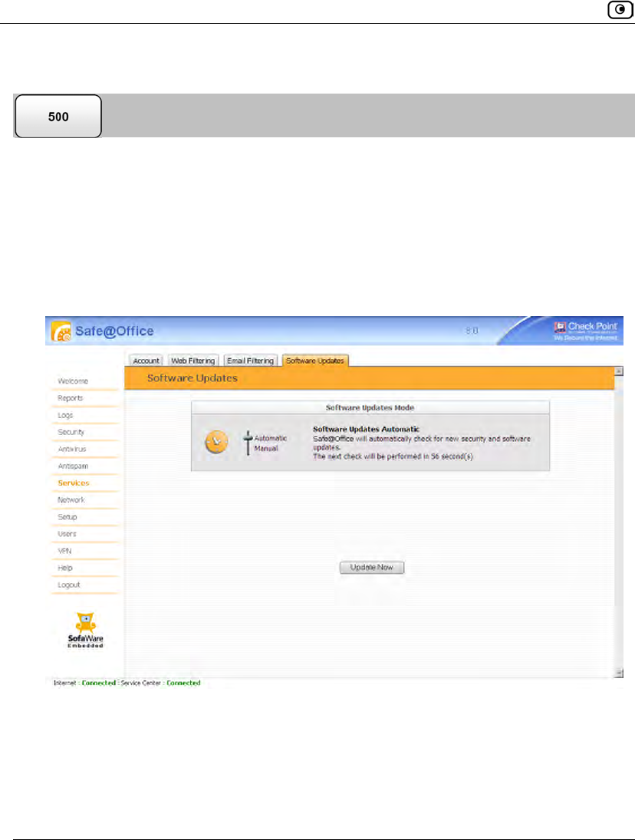This screenshot has height=840, width=635.
Task: Click the Internet Connected status text
Action: 84,683
